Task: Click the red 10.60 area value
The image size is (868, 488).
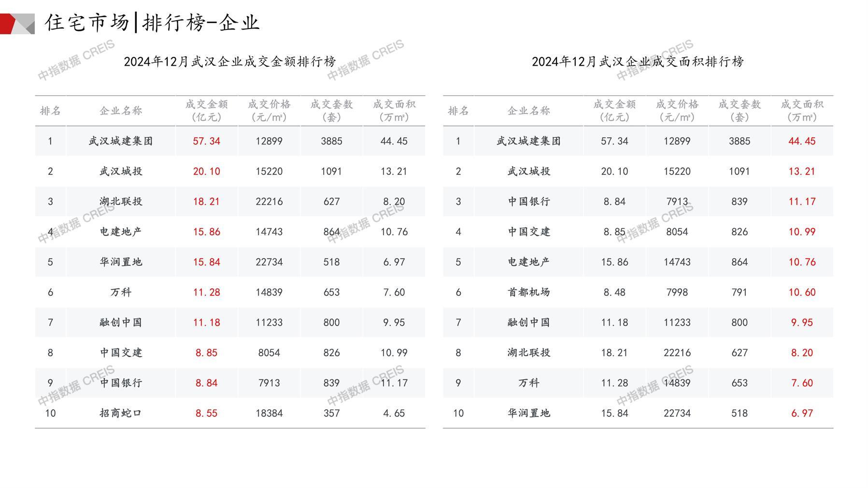Action: pyautogui.click(x=801, y=292)
